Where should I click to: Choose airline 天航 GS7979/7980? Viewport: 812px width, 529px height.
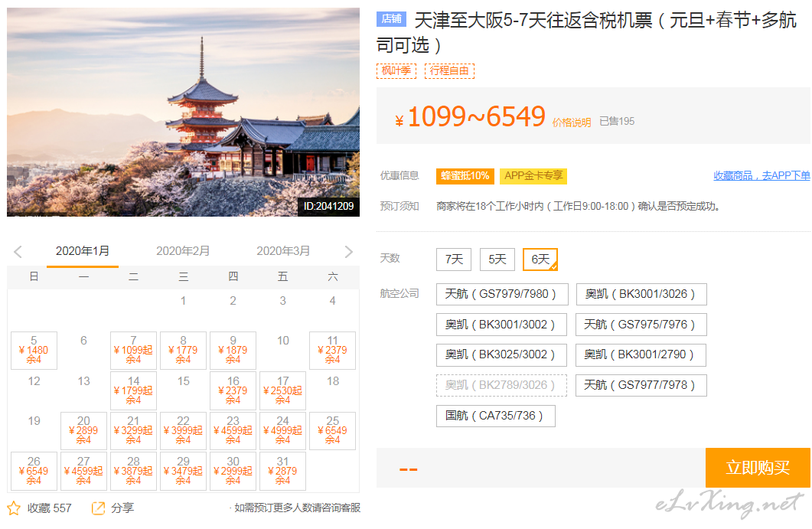pos(502,294)
